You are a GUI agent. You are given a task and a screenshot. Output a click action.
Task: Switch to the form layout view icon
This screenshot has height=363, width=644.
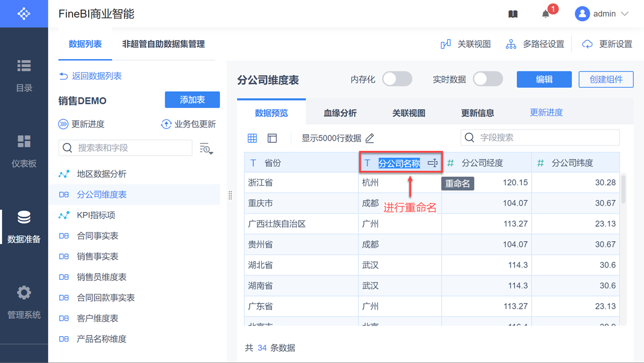tap(272, 138)
